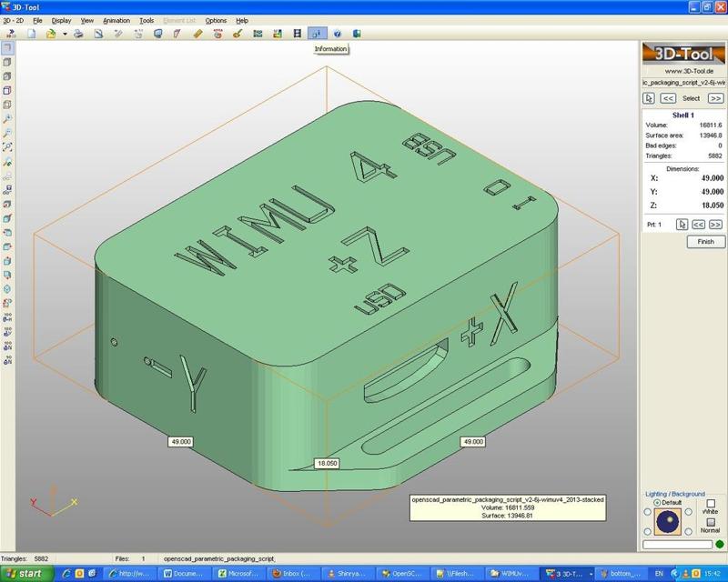Open the Tools menu
The width and height of the screenshot is (728, 582).
pyautogui.click(x=146, y=19)
